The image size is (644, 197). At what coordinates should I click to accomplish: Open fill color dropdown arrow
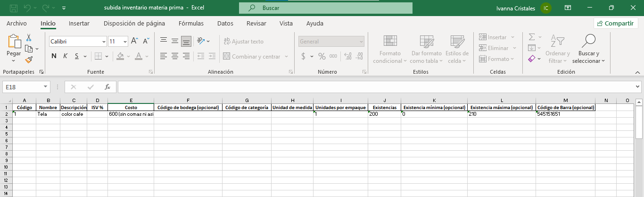[127, 56]
